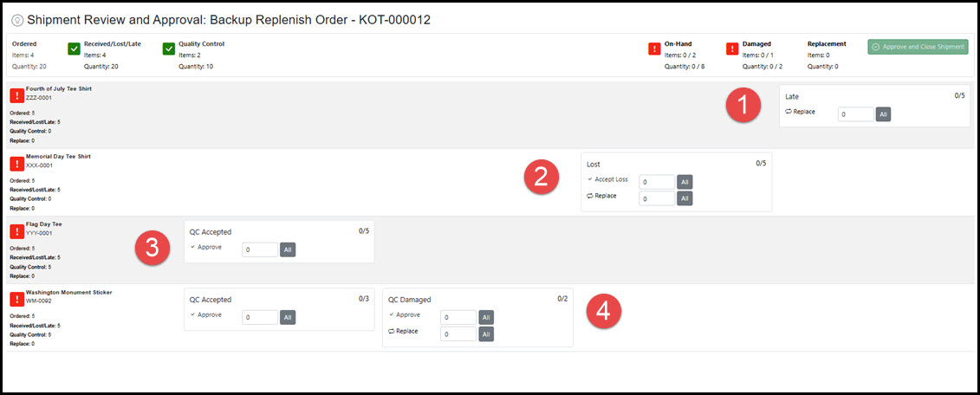Click green check icon next to Quality Control
This screenshot has width=980, height=395.
tap(169, 49)
